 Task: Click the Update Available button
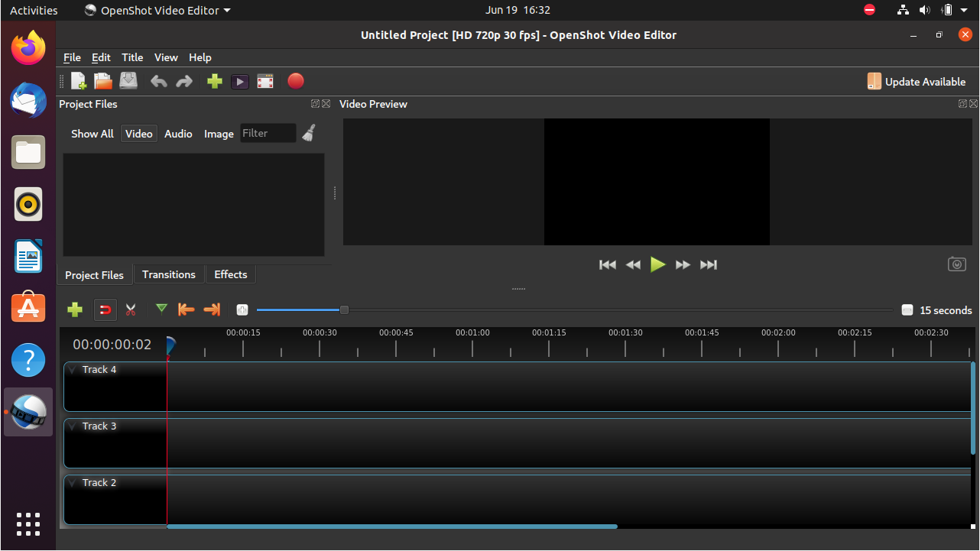917,82
